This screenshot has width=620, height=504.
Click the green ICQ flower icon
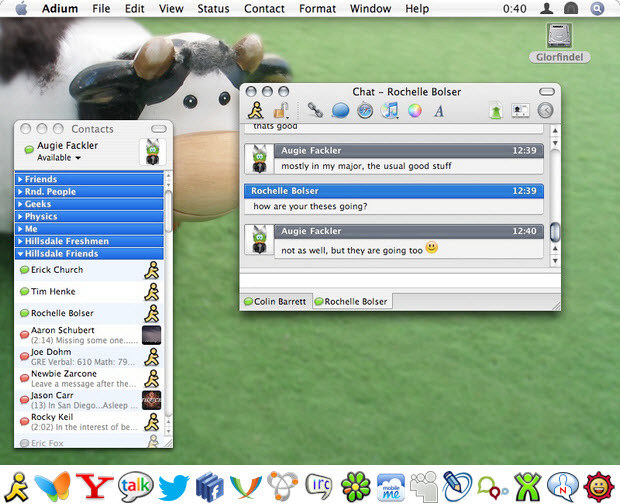point(355,486)
